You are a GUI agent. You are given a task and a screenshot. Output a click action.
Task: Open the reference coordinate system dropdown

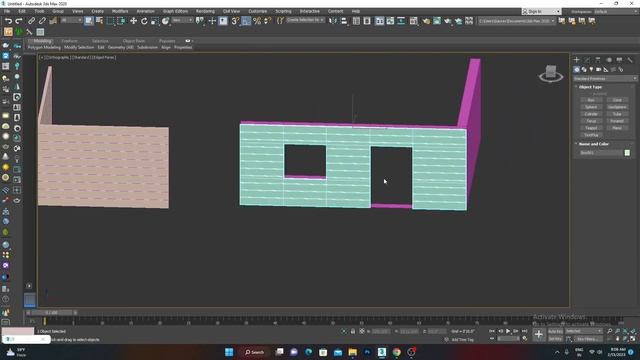point(182,20)
